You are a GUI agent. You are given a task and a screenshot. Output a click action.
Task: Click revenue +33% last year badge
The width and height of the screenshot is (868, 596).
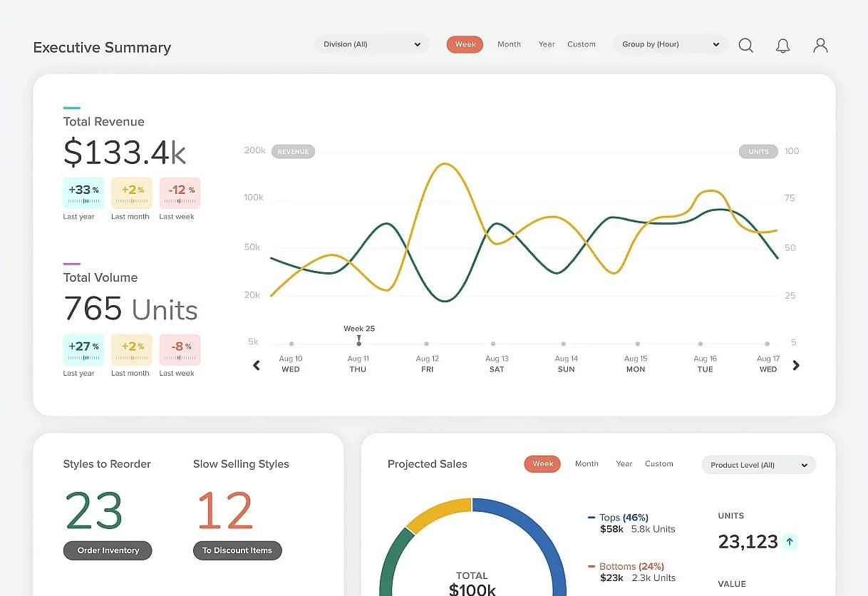tap(83, 193)
